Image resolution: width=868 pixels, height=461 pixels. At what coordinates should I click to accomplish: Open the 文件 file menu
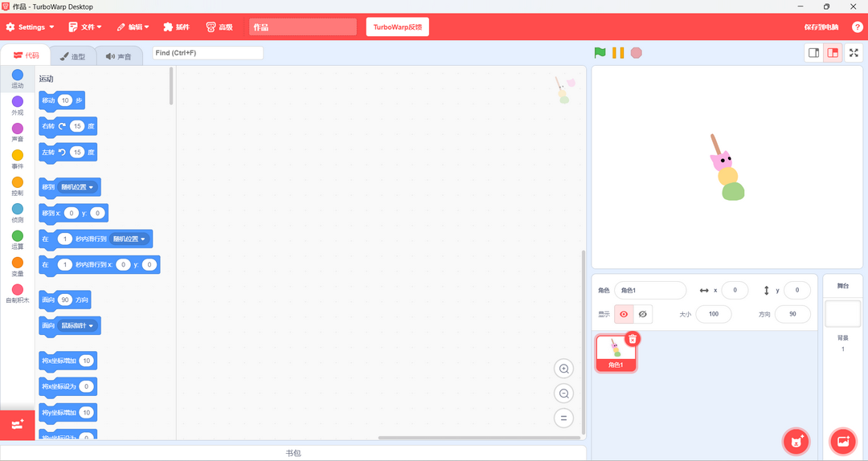pos(85,27)
